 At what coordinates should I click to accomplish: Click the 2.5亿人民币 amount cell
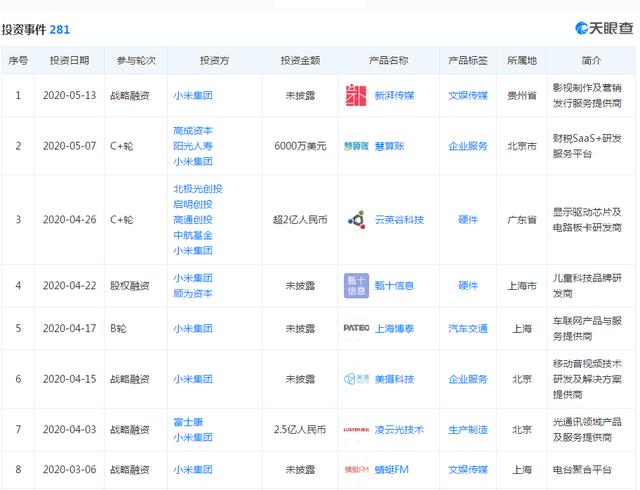(x=300, y=430)
